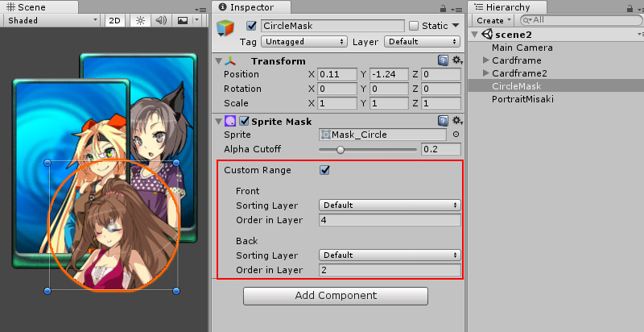Open Transform component gear settings
Image resolution: width=644 pixels, height=332 pixels.
pos(457,61)
